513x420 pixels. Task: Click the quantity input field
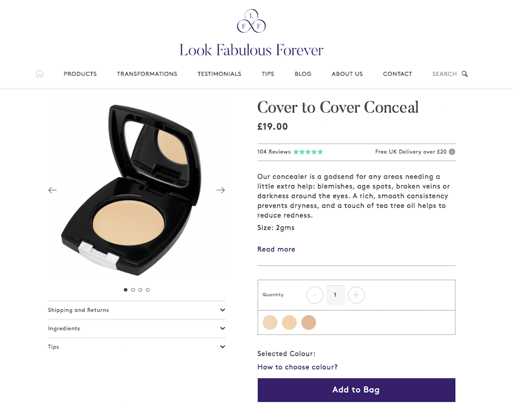tap(336, 295)
